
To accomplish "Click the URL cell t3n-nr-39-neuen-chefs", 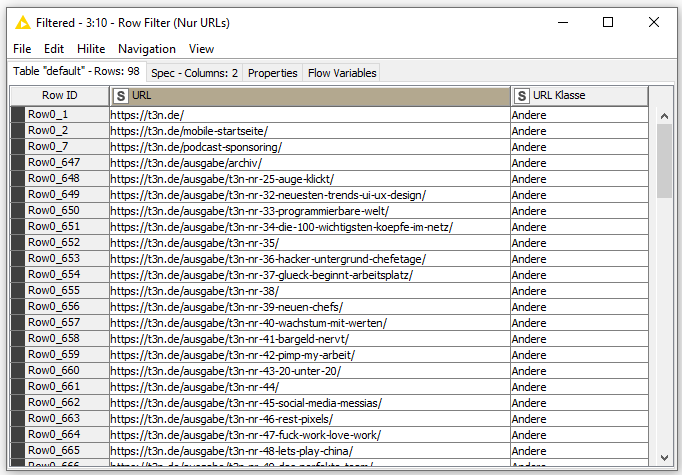I will tap(310, 307).
